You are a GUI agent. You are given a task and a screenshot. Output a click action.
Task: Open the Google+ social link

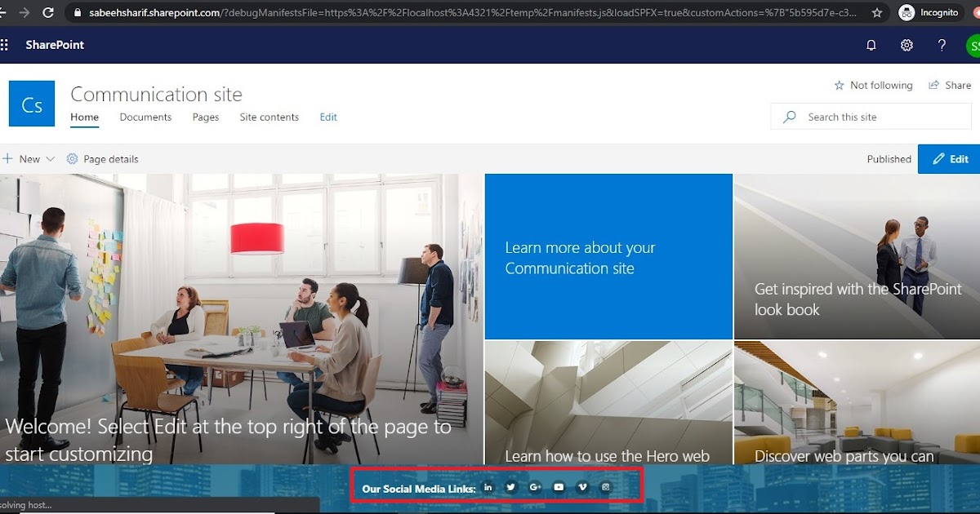(x=534, y=486)
